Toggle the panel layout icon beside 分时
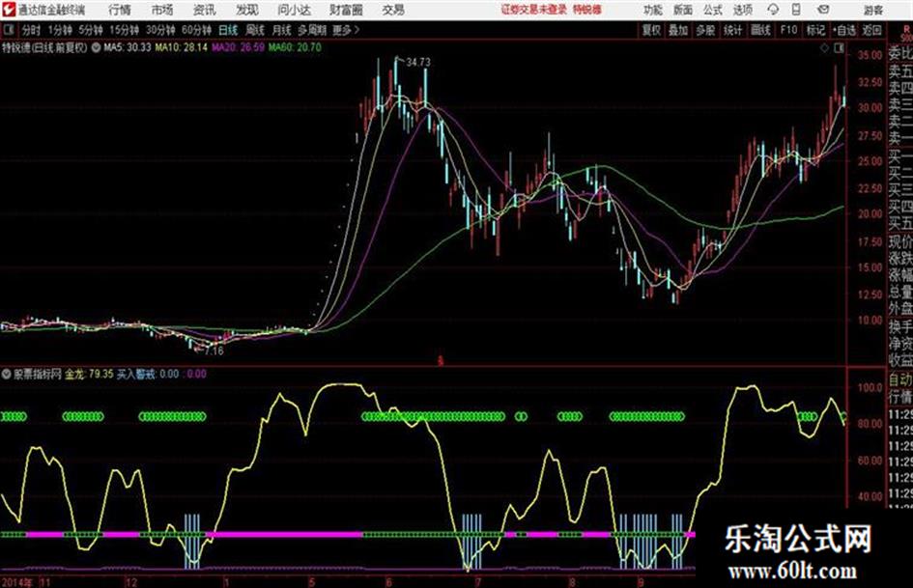The height and width of the screenshot is (588, 913). [8, 30]
